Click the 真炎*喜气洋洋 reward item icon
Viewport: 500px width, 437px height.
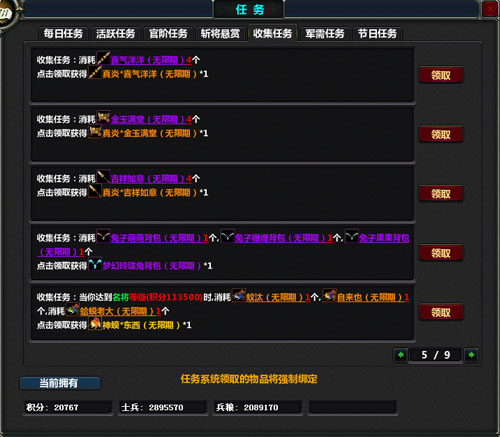tap(95, 72)
